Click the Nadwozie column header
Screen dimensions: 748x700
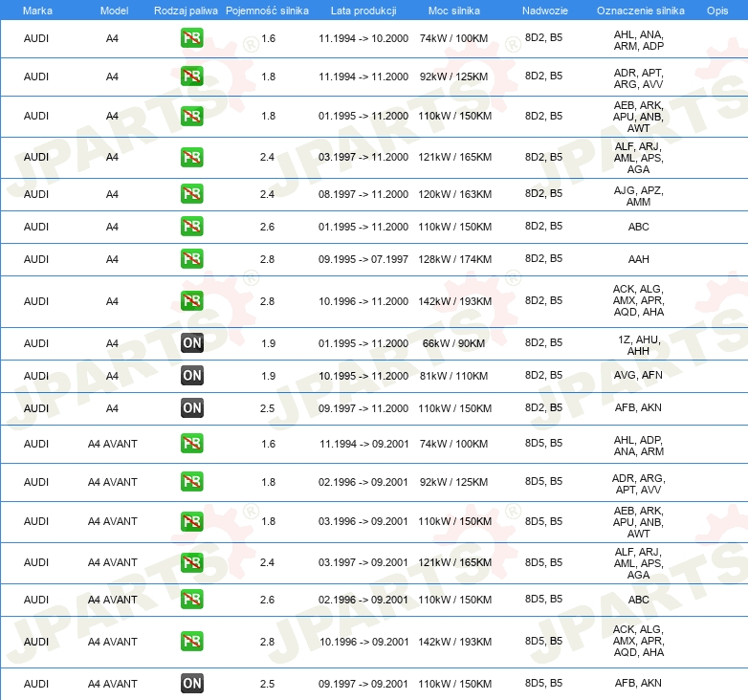pyautogui.click(x=545, y=11)
